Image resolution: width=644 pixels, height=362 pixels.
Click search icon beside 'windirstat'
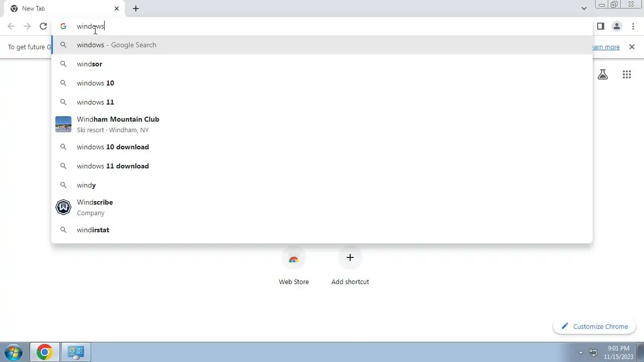[63, 230]
